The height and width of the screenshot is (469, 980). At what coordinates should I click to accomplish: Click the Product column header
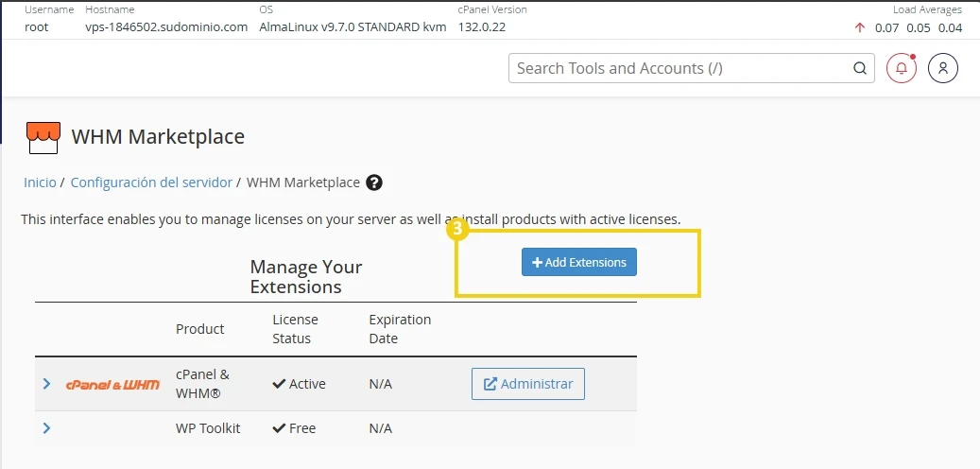tap(200, 329)
